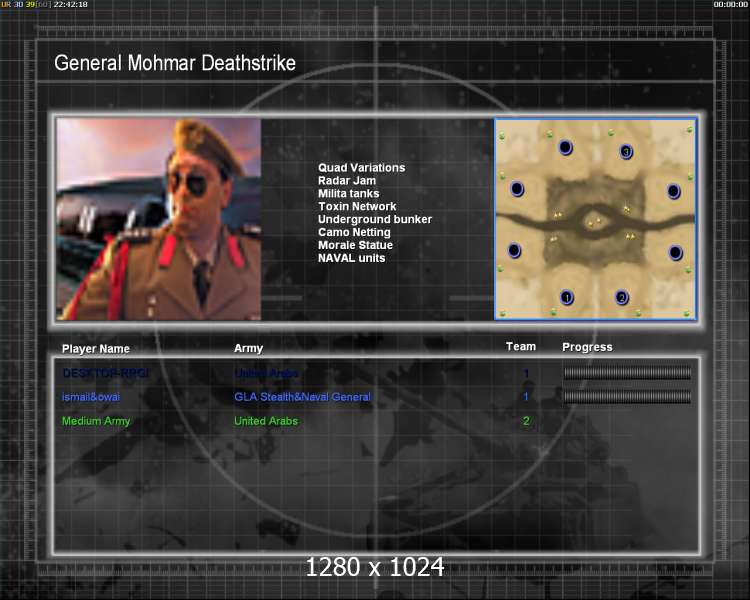The image size is (750, 600).
Task: Select start position marker 1 on map
Action: [x=567, y=298]
